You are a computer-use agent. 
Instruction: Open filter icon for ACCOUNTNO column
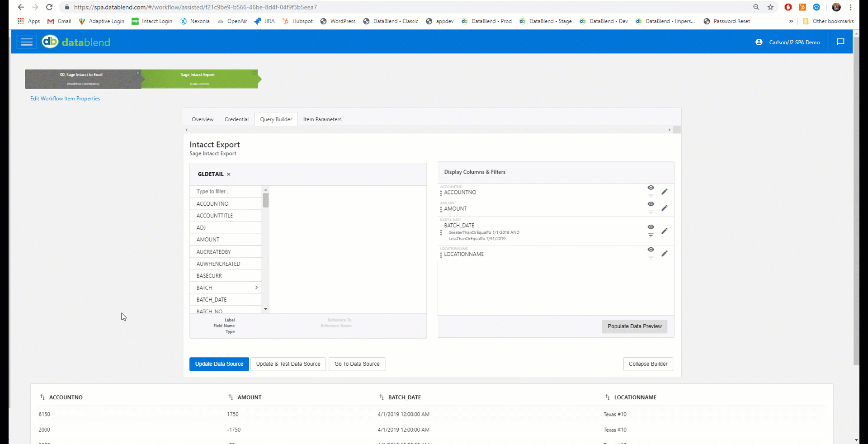pos(651,196)
